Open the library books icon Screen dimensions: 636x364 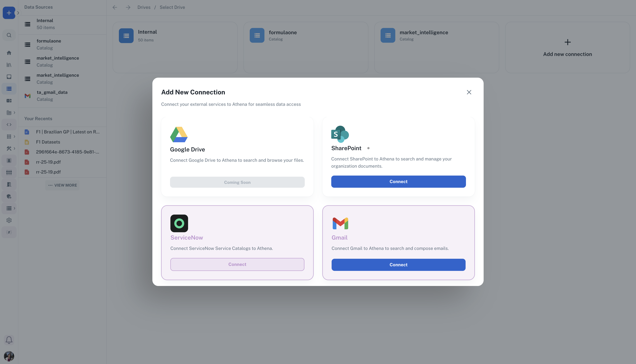[x=9, y=65]
